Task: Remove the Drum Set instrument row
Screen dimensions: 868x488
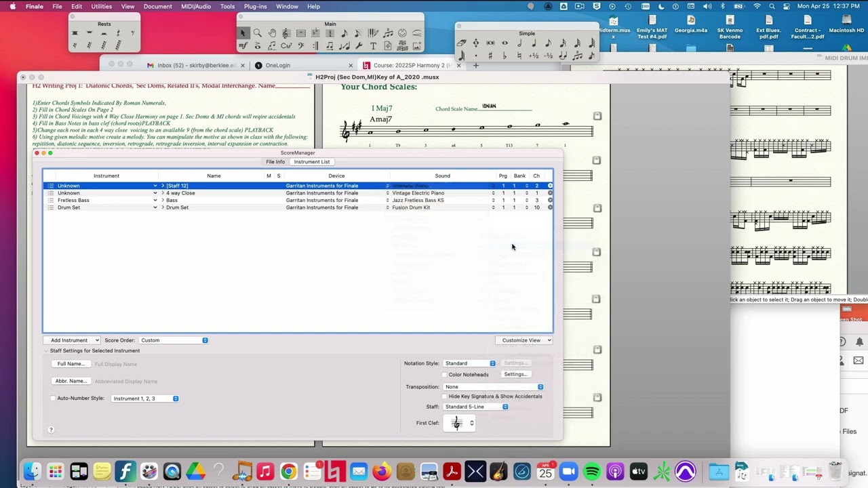Action: (x=550, y=207)
